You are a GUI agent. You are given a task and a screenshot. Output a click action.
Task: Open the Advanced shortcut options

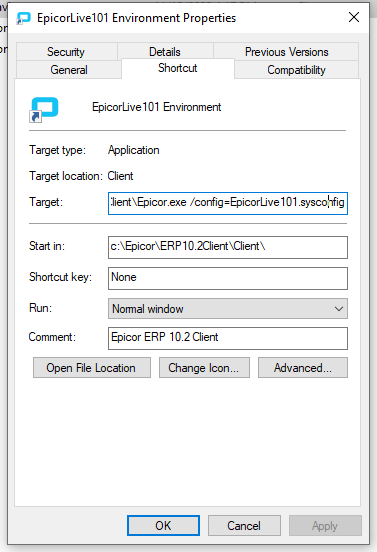pyautogui.click(x=303, y=368)
